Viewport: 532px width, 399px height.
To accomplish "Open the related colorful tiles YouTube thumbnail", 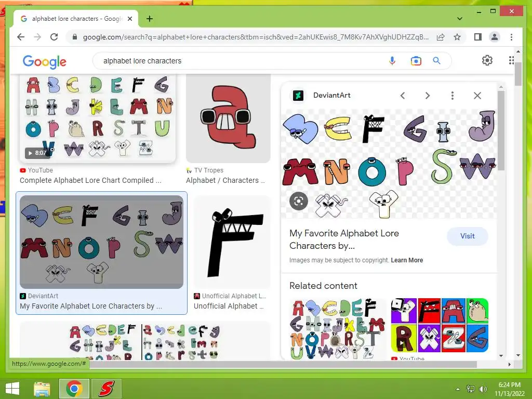I will point(440,325).
